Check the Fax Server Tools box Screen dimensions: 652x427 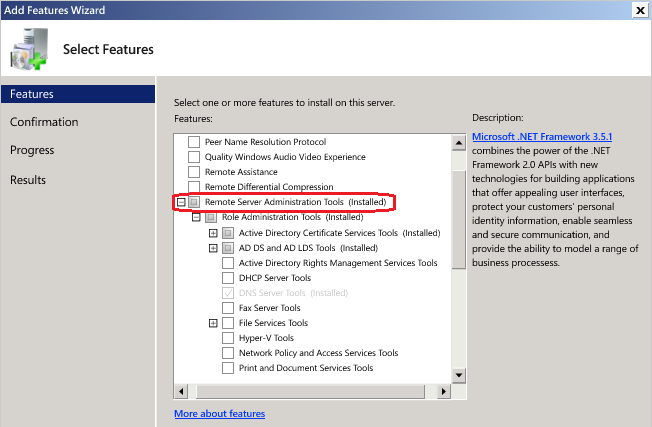pos(228,308)
